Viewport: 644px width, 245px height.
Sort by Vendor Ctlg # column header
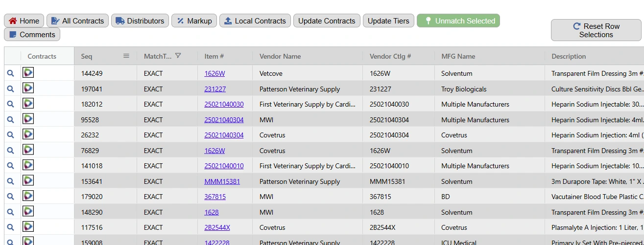tap(390, 56)
